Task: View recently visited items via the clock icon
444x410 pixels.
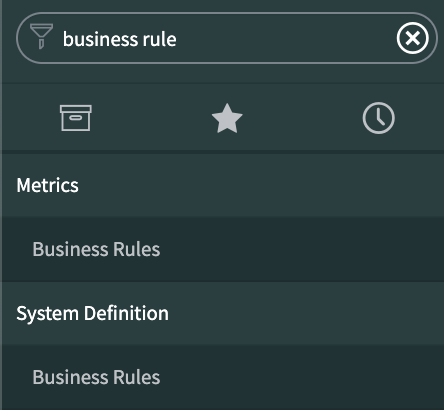Action: coord(379,118)
